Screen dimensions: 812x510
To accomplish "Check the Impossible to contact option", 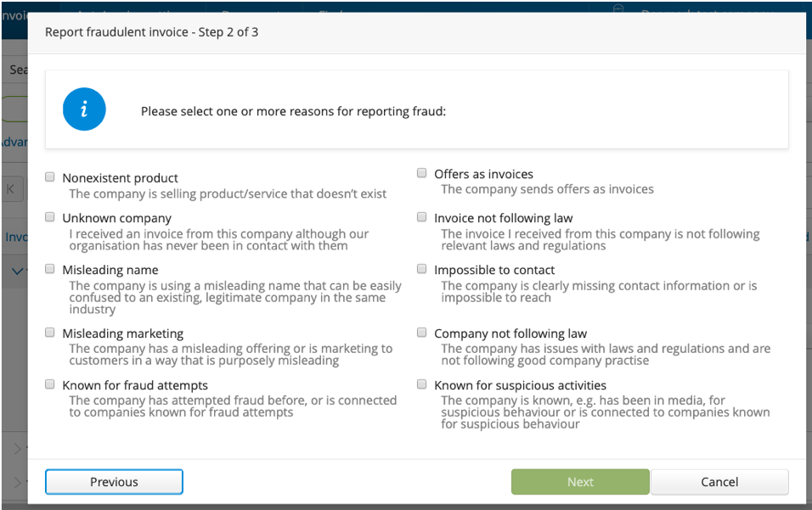I will [422, 269].
